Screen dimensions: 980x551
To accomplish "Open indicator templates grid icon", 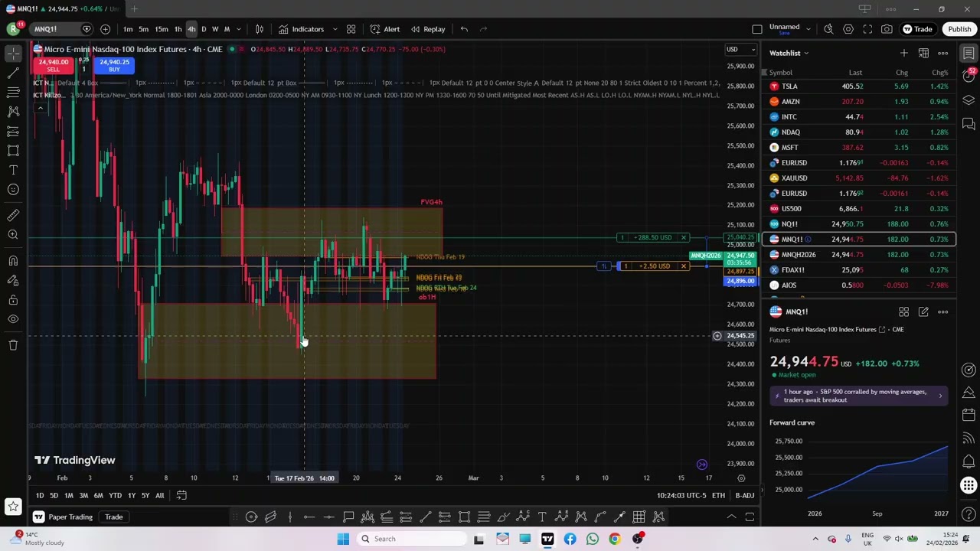I will [351, 29].
